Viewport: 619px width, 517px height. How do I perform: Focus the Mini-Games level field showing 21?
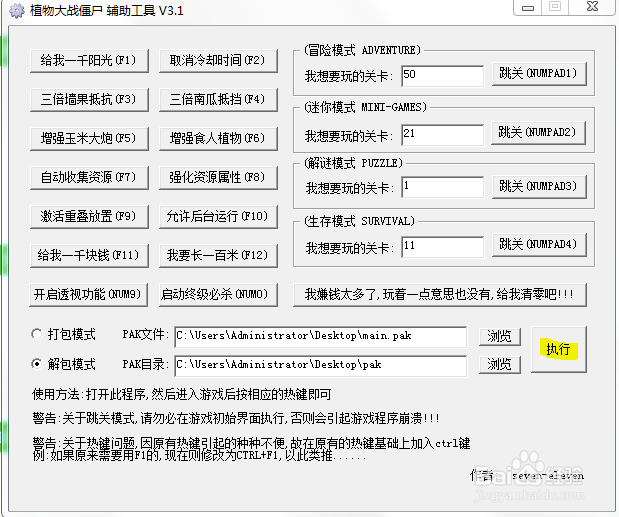pos(443,135)
